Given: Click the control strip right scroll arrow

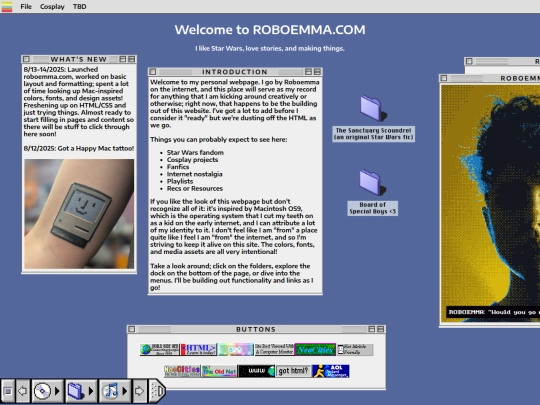Looking at the screenshot, I should [139, 391].
